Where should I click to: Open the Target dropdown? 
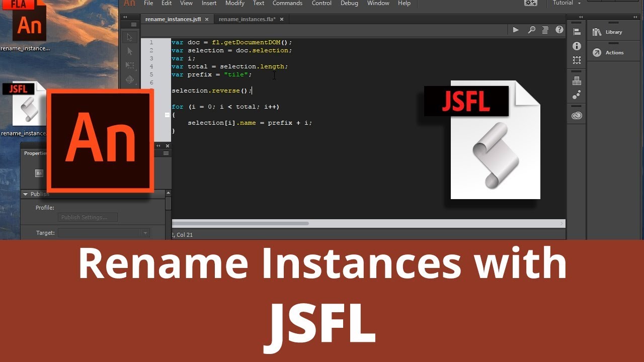pos(104,233)
